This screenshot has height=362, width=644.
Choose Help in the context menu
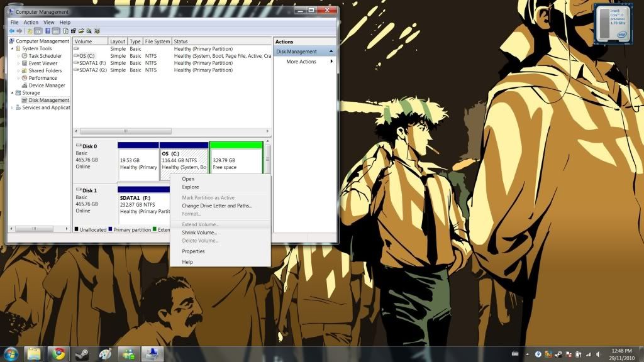220,262
